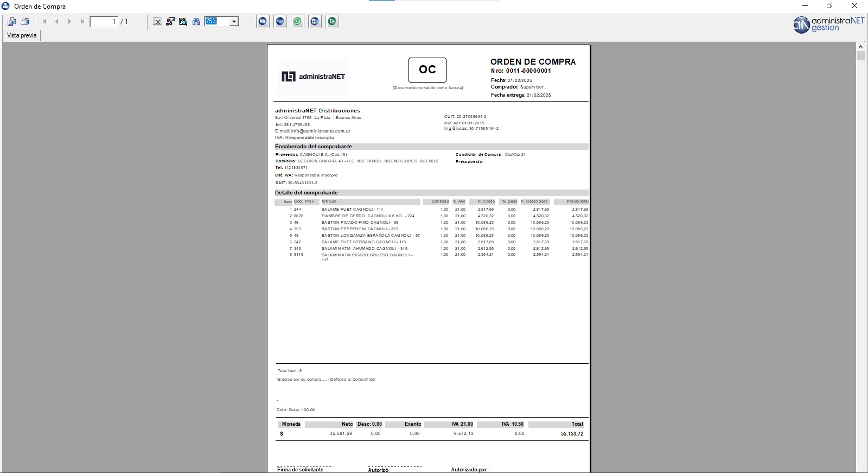Click the administraNET logo on the document

313,77
